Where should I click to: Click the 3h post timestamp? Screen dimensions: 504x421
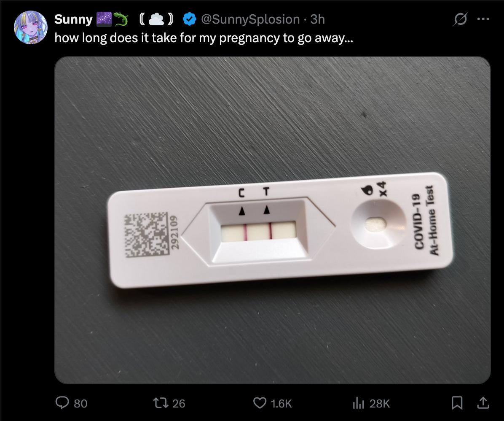[x=317, y=19]
